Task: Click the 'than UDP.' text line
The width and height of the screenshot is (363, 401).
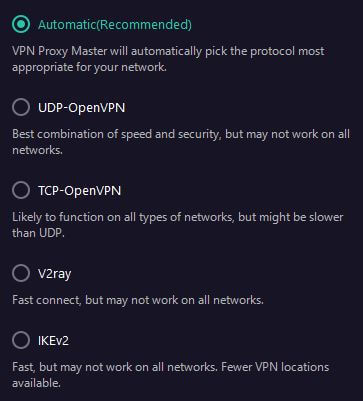Action: pos(38,233)
